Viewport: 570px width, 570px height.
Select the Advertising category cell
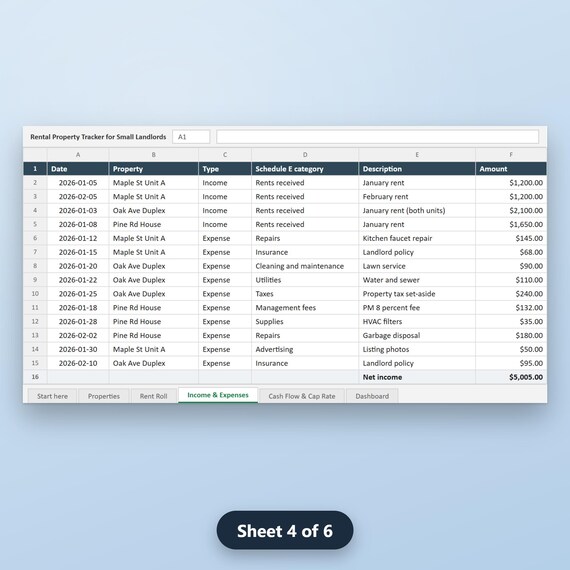pos(305,349)
